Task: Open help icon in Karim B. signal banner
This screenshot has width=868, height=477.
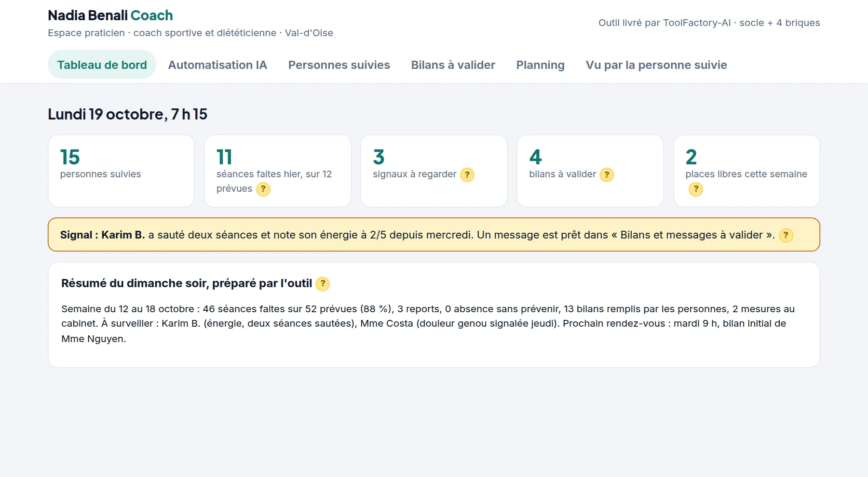Action: click(x=786, y=235)
